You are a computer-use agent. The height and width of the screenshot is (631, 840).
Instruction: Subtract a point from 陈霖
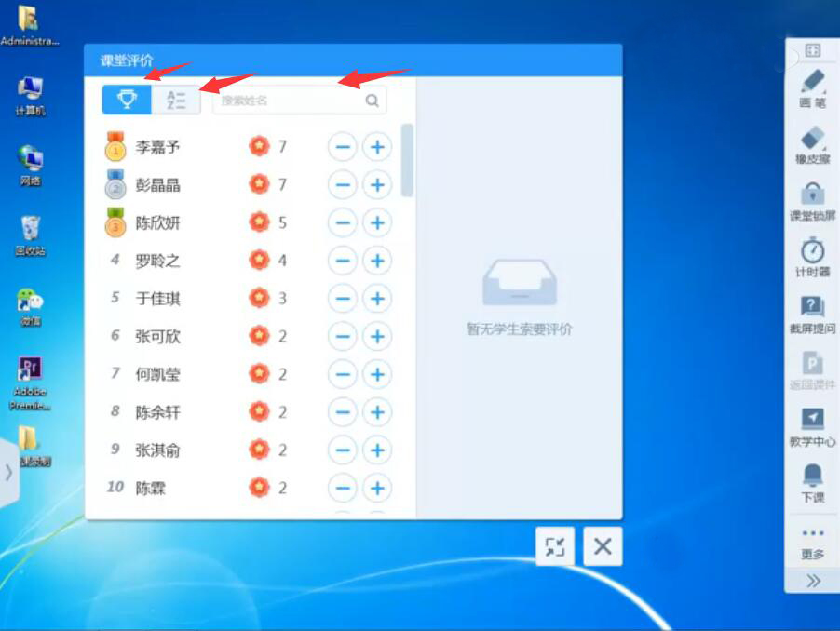(343, 488)
